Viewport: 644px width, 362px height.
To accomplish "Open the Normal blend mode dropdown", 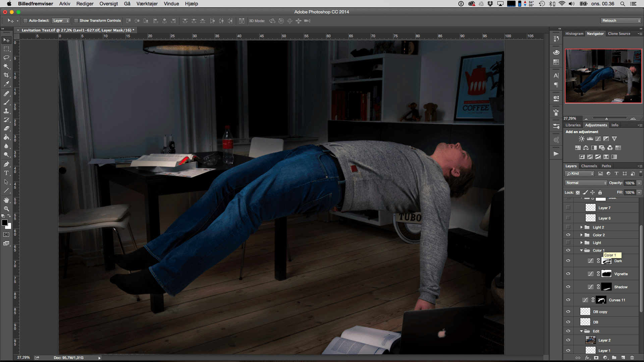I will (x=586, y=183).
